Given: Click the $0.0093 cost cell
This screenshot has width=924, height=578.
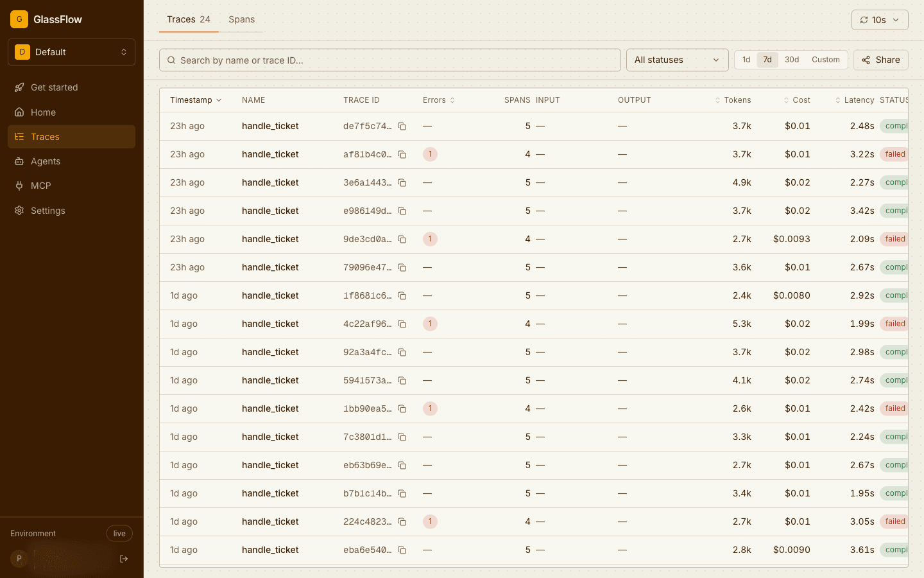Looking at the screenshot, I should point(792,239).
